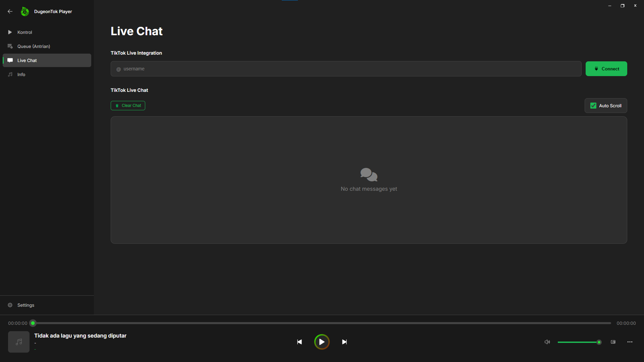Click the Clear Chat button
The image size is (644, 362).
tap(128, 106)
